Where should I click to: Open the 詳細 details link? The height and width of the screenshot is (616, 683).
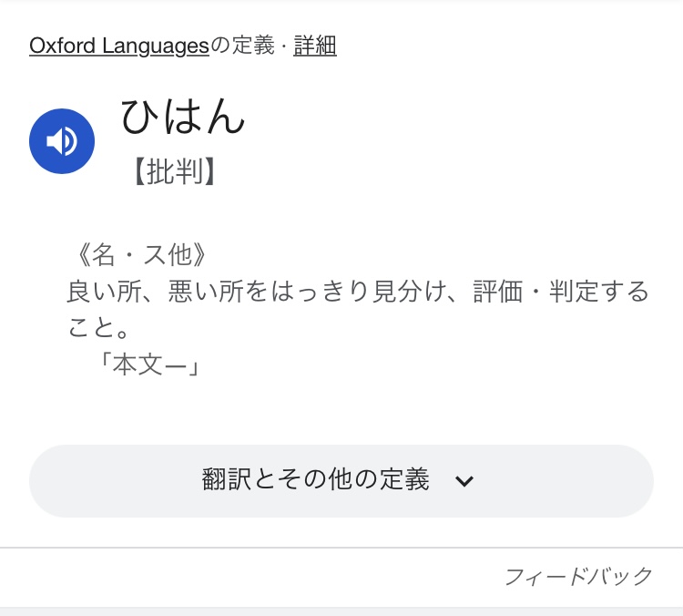(x=315, y=46)
